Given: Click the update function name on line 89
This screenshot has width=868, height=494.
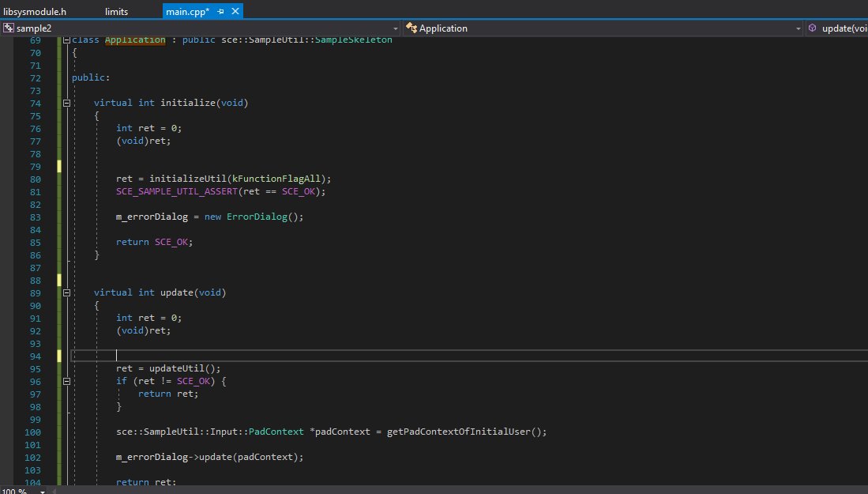Looking at the screenshot, I should [x=177, y=292].
